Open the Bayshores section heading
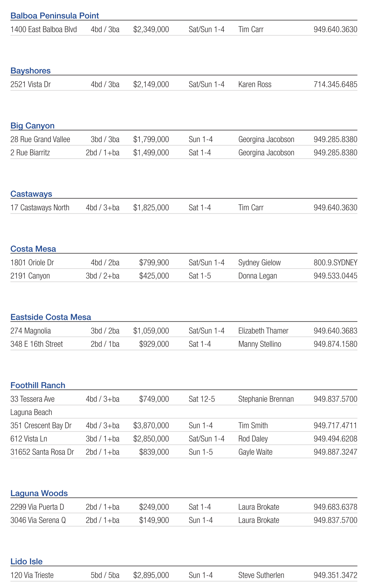 pos(31,71)
